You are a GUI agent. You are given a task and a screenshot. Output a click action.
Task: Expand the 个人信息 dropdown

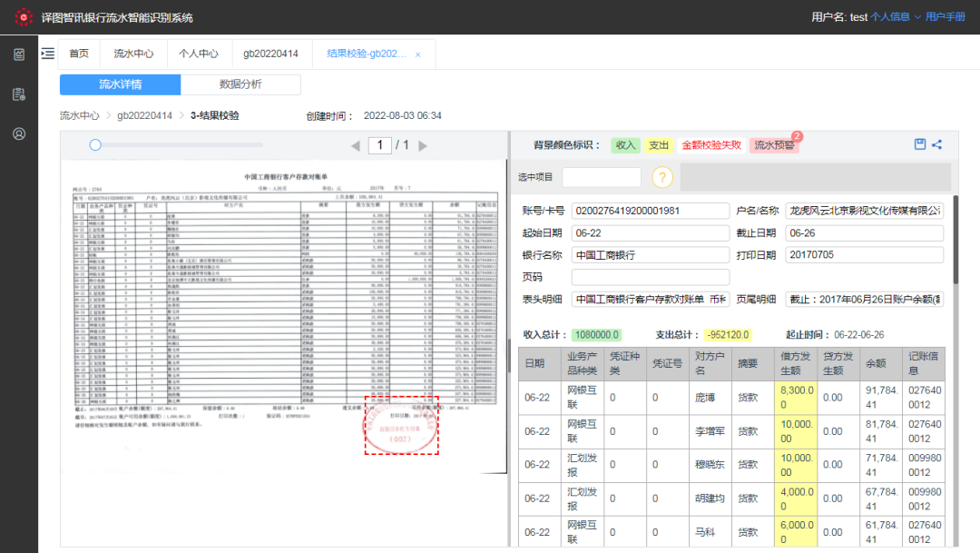tap(896, 17)
